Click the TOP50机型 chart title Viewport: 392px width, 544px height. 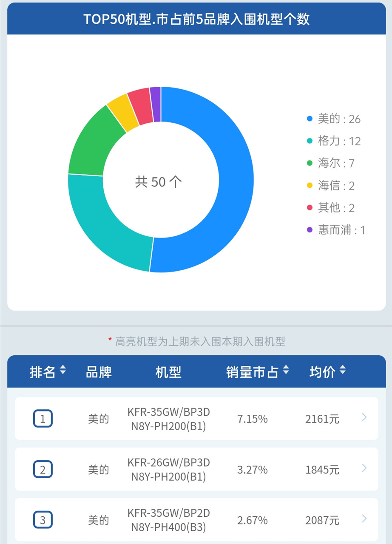coord(196,19)
